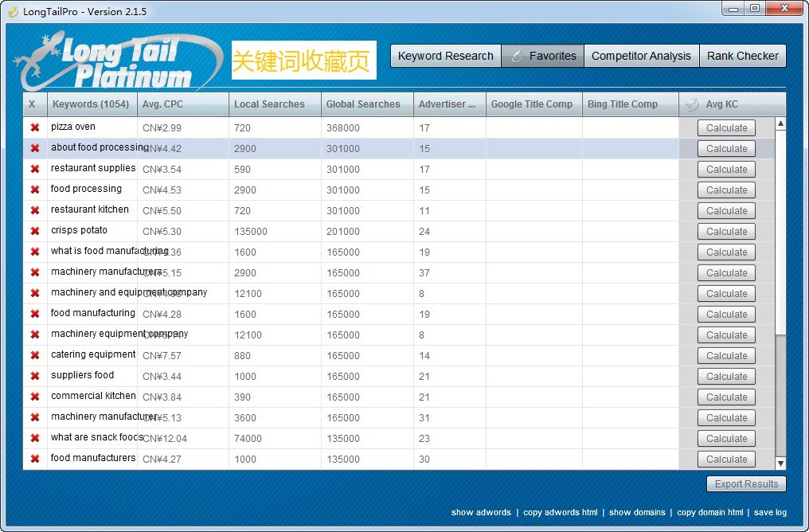
Task: Calculate Avg KC for 'catering equipment'
Action: pyautogui.click(x=726, y=355)
